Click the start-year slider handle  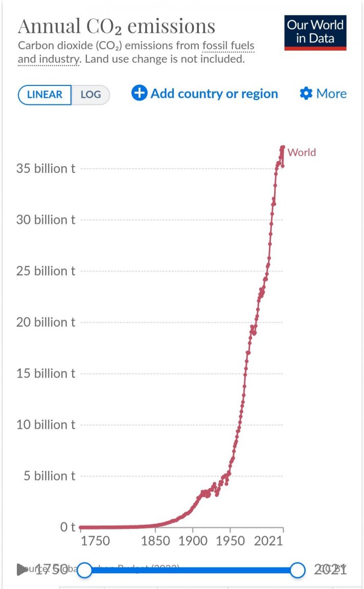85,570
